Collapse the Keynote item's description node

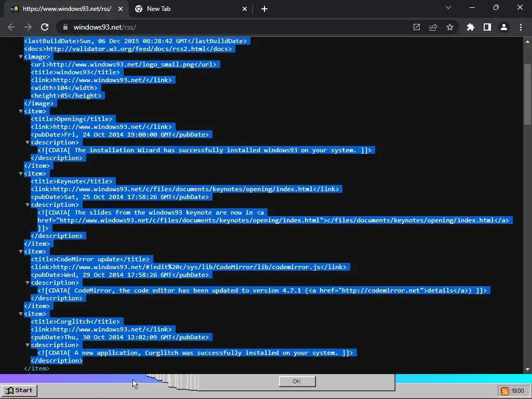[28, 205]
